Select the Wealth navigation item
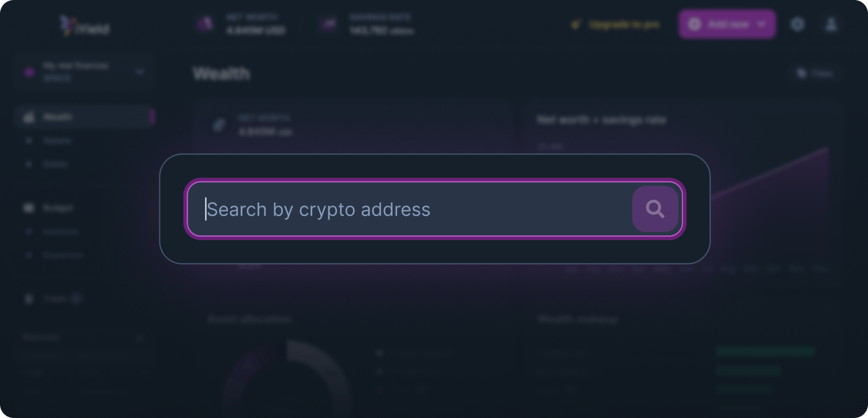This screenshot has height=418, width=868. [x=57, y=117]
